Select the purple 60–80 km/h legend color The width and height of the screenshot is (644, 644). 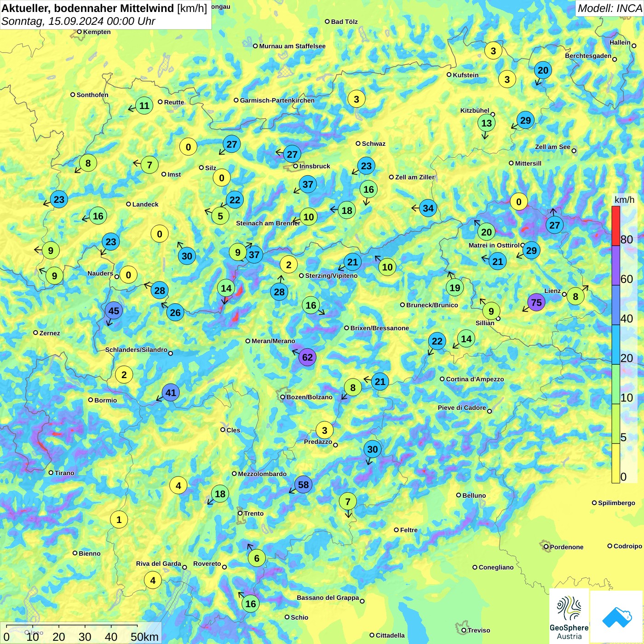[x=615, y=266]
